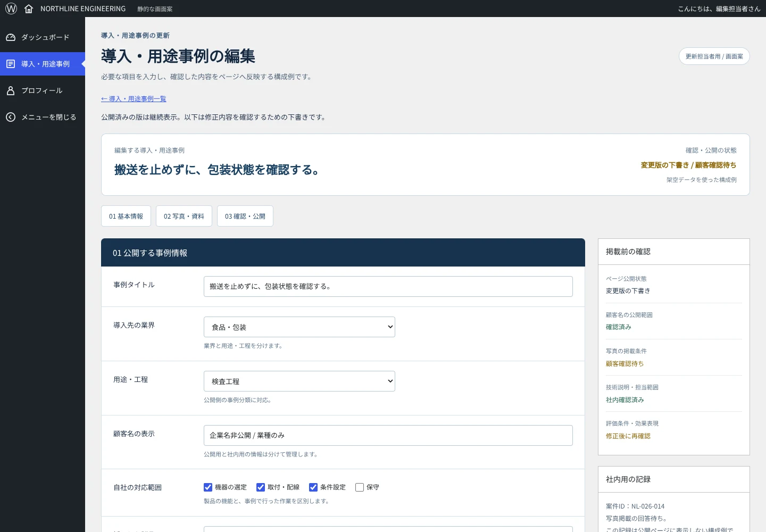Follow the ← 導入・用途事例一覧 link
Image resolution: width=766 pixels, height=532 pixels.
coord(134,99)
